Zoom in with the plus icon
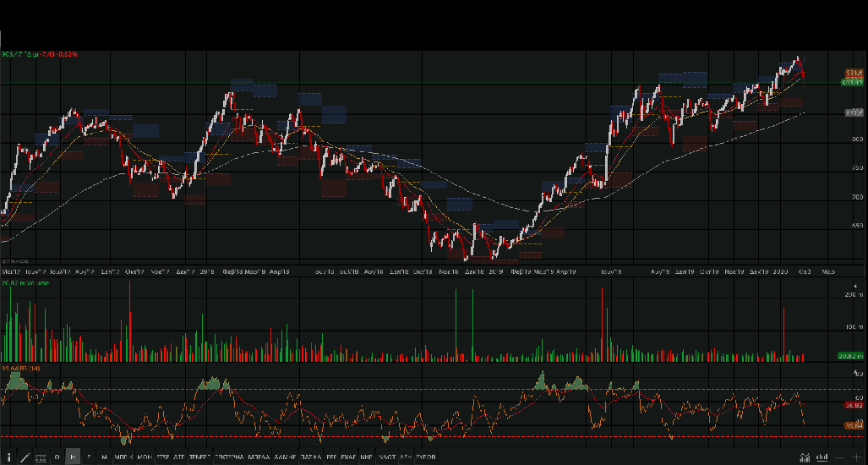The height and width of the screenshot is (465, 868). click(x=857, y=457)
